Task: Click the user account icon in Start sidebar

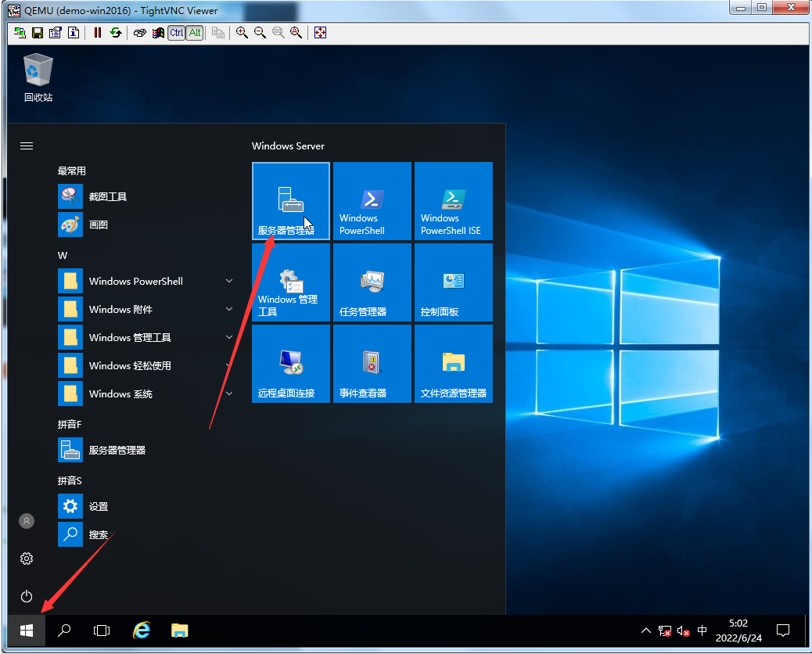Action: tap(27, 521)
